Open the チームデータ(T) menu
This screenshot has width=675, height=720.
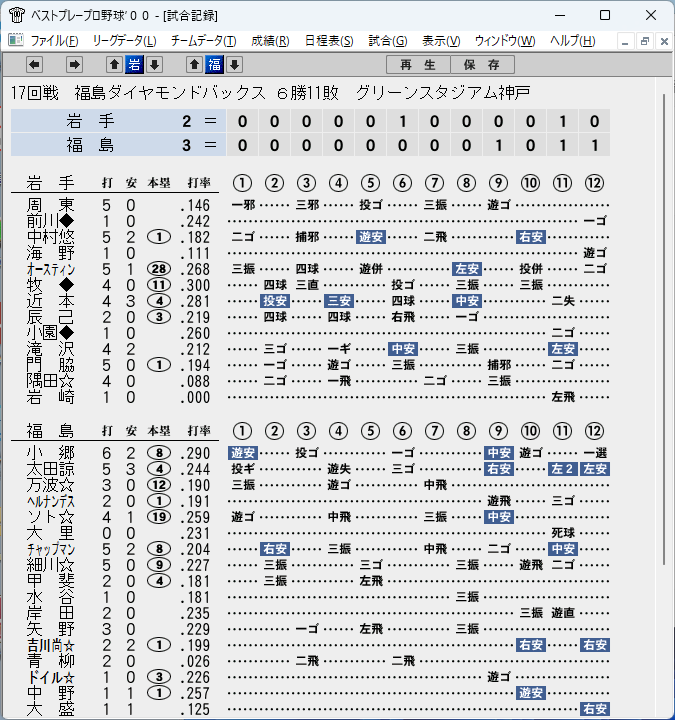coord(203,41)
